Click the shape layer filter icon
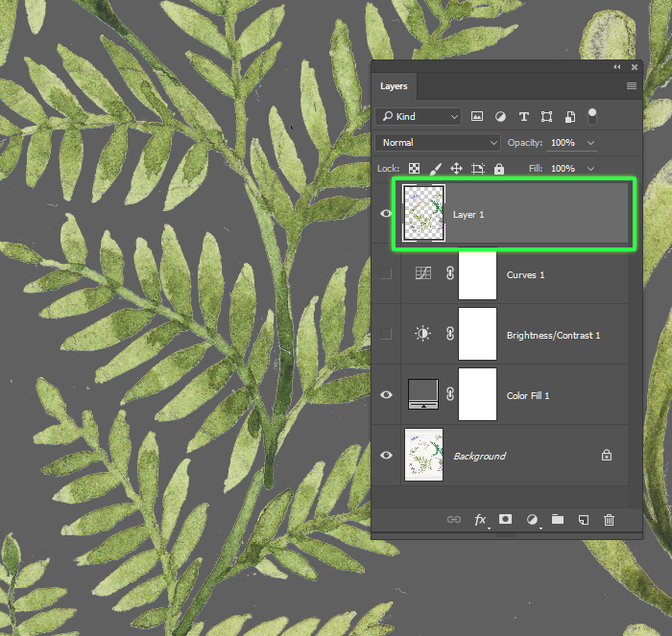 tap(546, 116)
